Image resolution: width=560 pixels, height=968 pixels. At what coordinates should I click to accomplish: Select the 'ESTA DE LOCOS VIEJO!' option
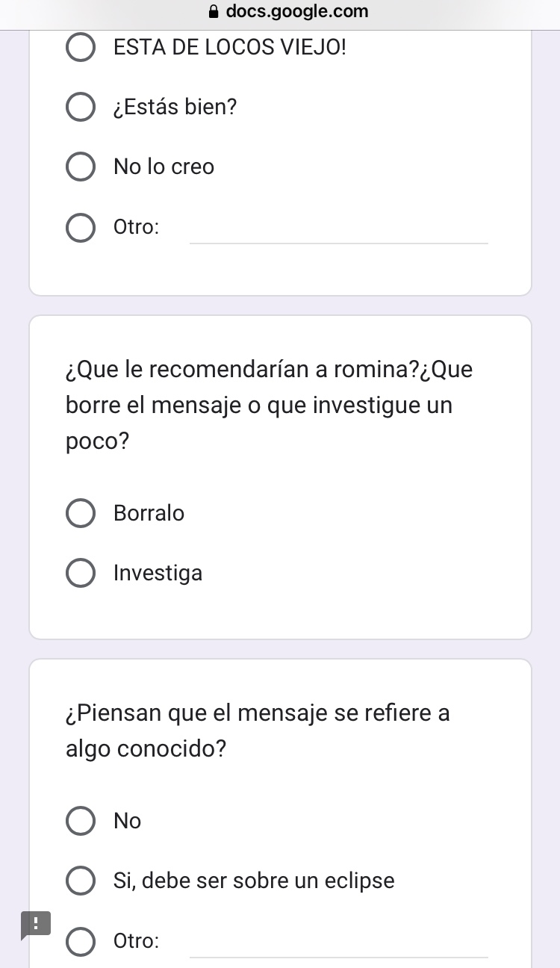(x=81, y=48)
